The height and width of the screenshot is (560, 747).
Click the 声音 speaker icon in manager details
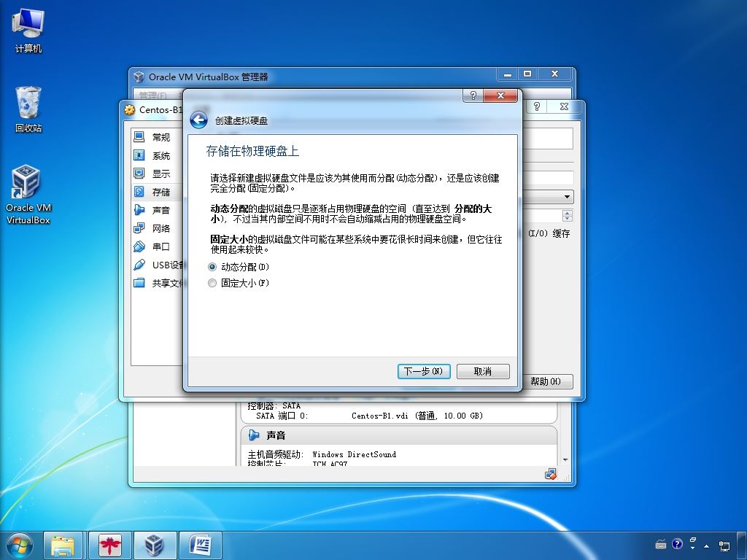click(255, 435)
